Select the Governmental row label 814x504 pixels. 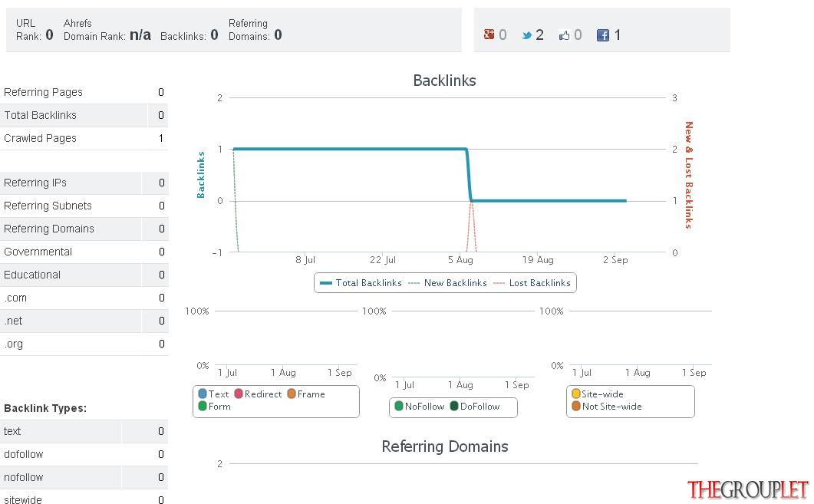pyautogui.click(x=38, y=252)
